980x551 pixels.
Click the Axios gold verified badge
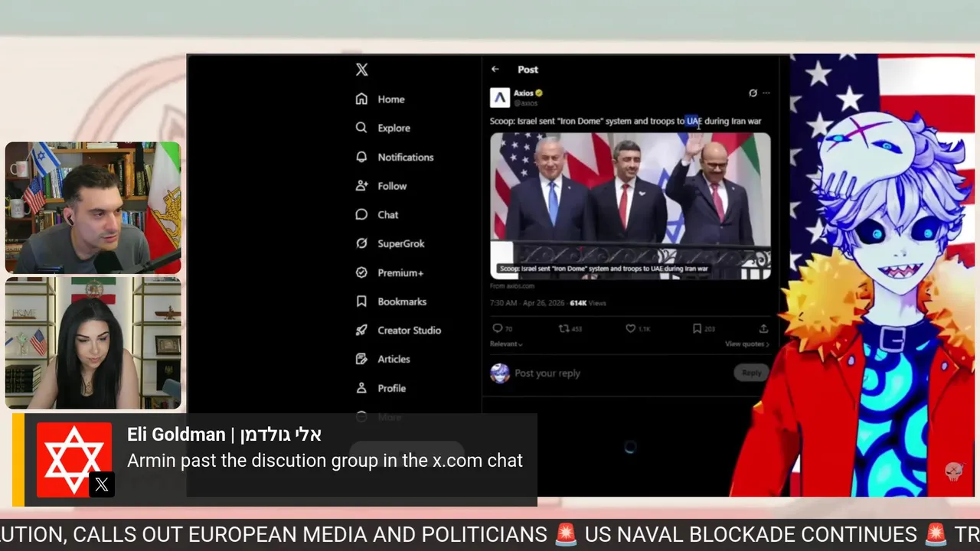[539, 93]
